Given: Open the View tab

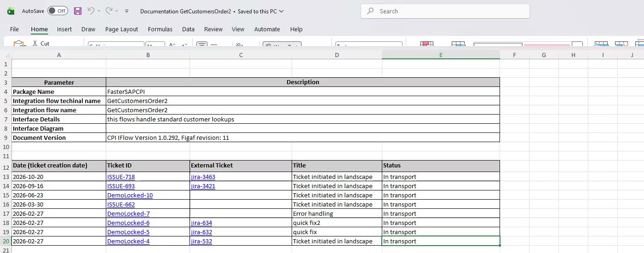Looking at the screenshot, I should (x=238, y=29).
